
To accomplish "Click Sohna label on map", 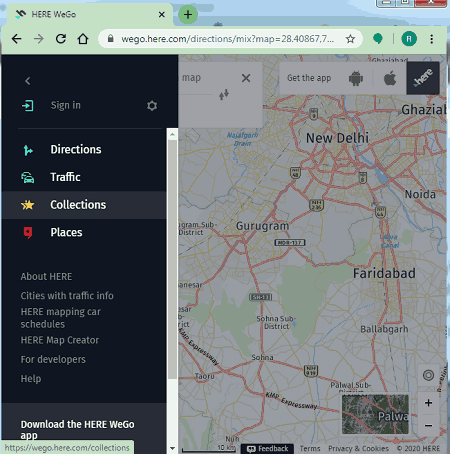I will (x=262, y=358).
